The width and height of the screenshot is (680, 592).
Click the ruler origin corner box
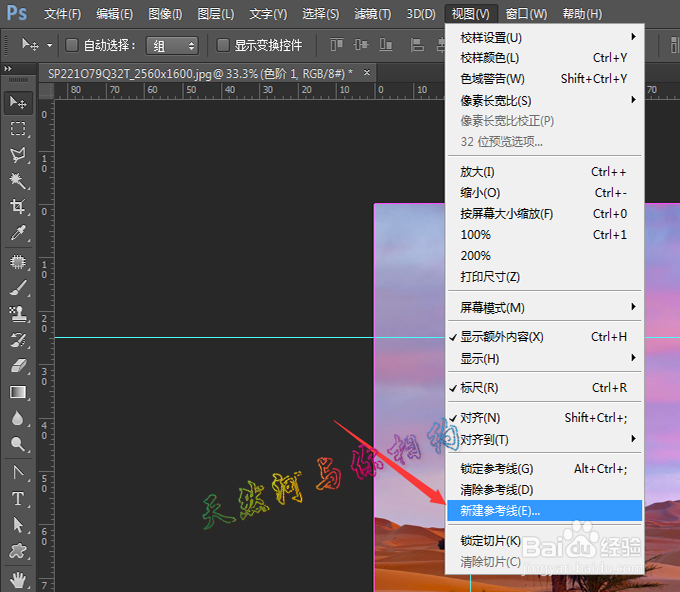46,91
